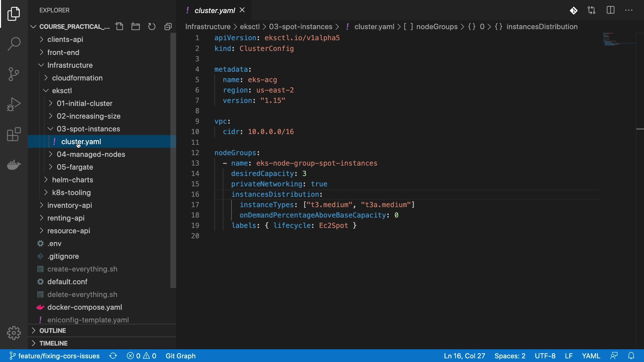644x362 pixels.
Task: Open Git Graph from status bar
Action: (x=180, y=356)
